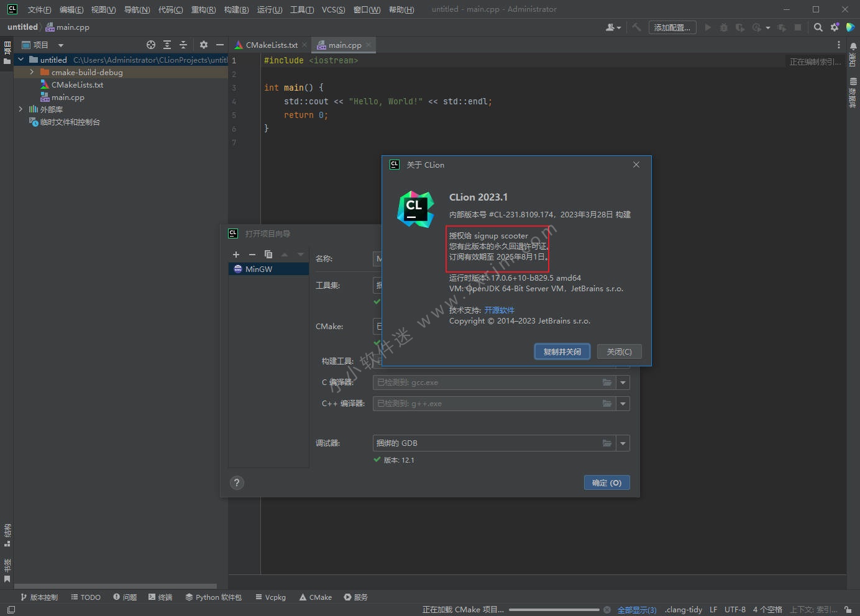The height and width of the screenshot is (616, 860).
Task: Click the gcc.exe C compiler field
Action: click(x=494, y=383)
